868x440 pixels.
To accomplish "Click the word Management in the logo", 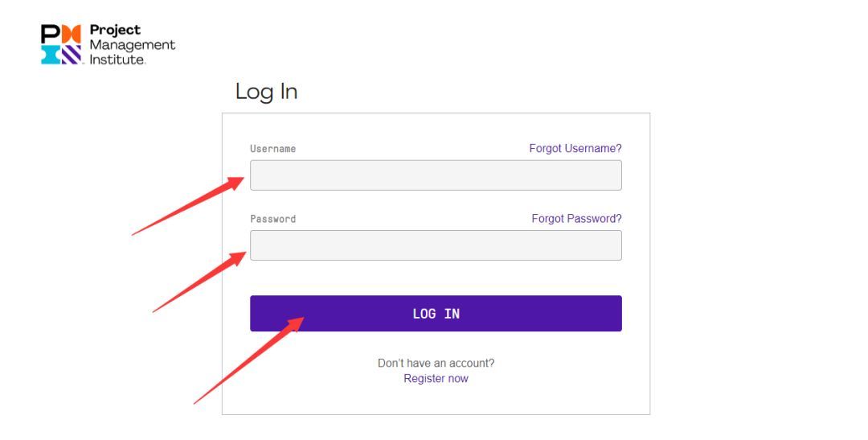I will (132, 45).
